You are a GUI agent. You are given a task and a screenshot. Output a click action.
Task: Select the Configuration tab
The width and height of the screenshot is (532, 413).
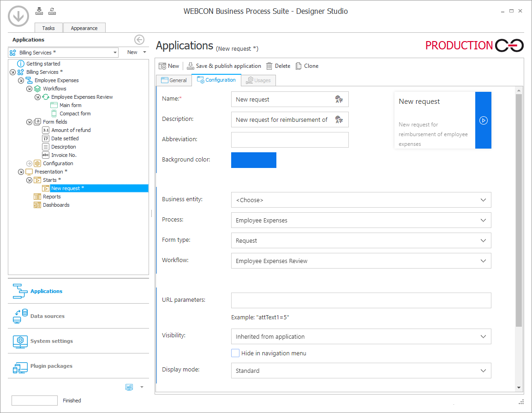[x=216, y=80]
